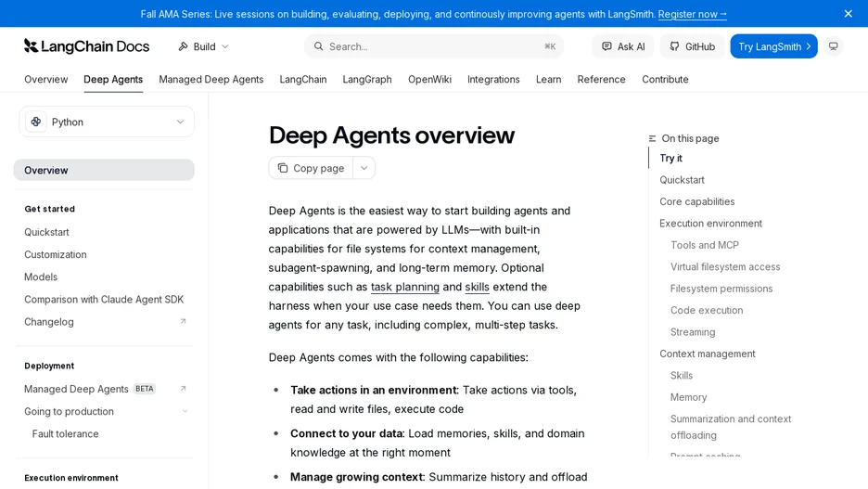Jump to Code execution section
Screen dimensions: 868x489
coord(707,310)
